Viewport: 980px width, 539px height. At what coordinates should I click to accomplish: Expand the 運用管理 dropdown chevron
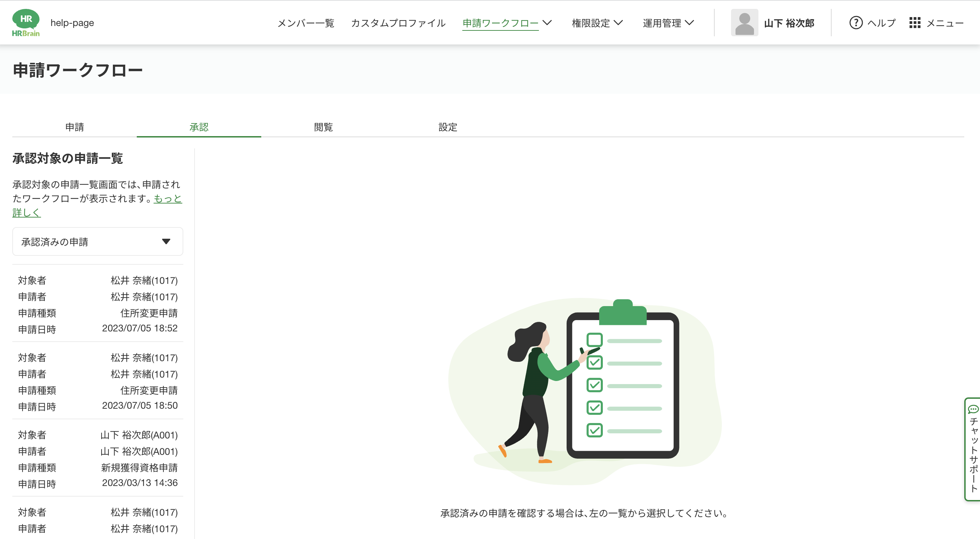[689, 23]
